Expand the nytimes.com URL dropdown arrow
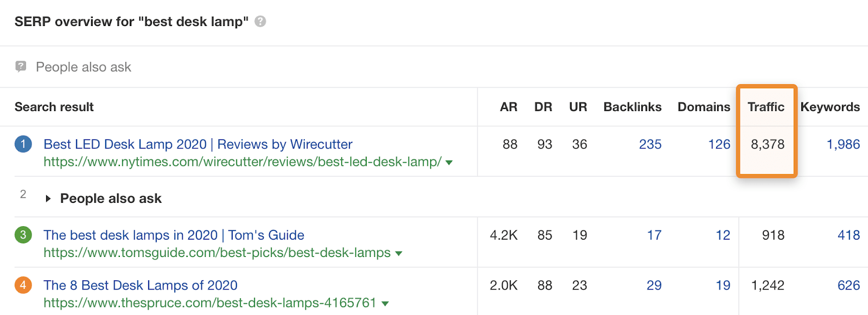The image size is (868, 315). click(449, 162)
